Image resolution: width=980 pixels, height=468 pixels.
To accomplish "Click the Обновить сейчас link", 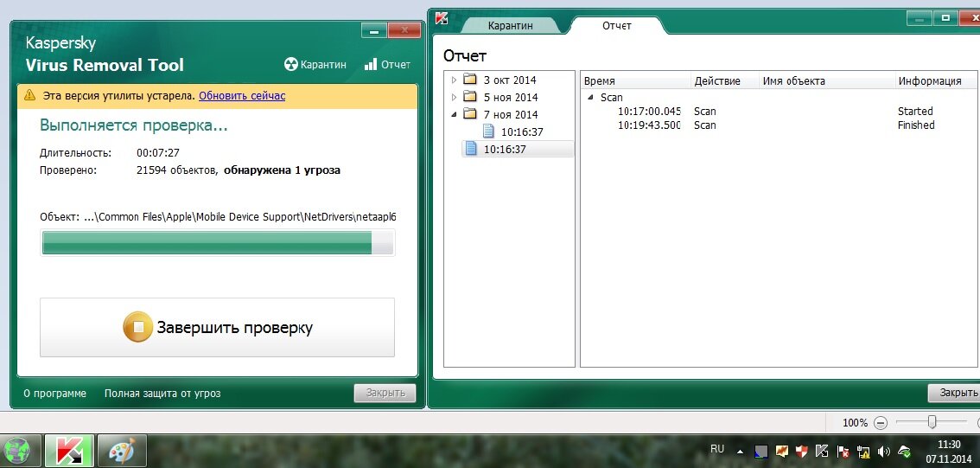I will (x=242, y=96).
